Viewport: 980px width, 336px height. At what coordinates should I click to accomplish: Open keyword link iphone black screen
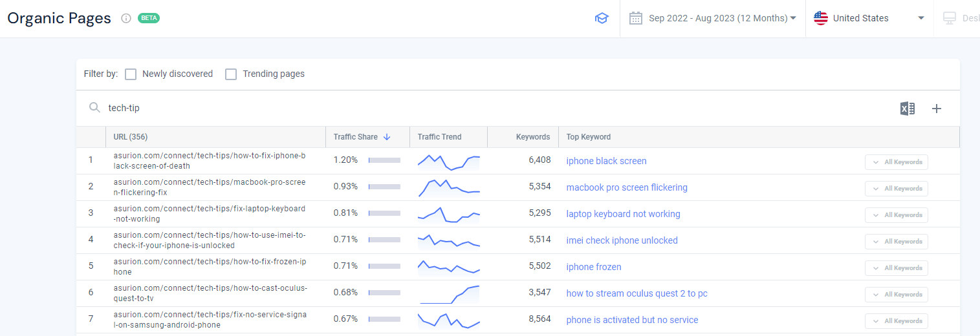click(606, 161)
